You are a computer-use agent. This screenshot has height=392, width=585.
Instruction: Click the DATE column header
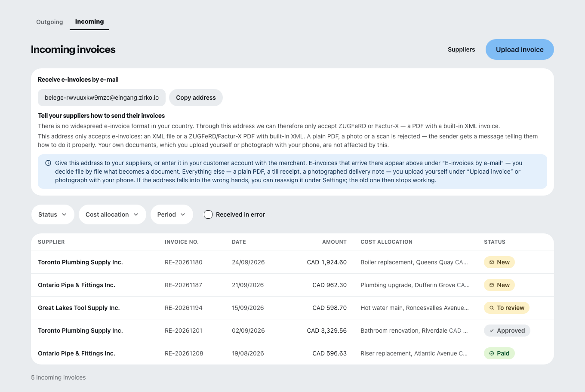click(x=239, y=242)
